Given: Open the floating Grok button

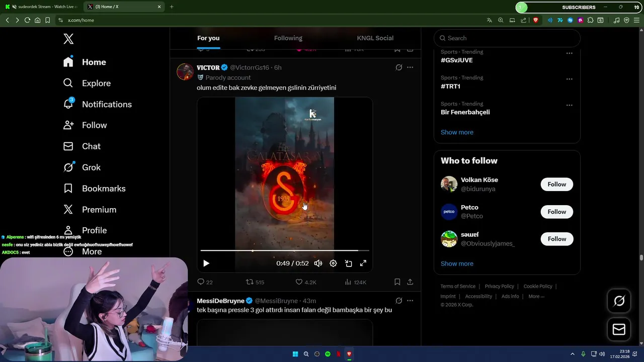Looking at the screenshot, I should pyautogui.click(x=619, y=301).
